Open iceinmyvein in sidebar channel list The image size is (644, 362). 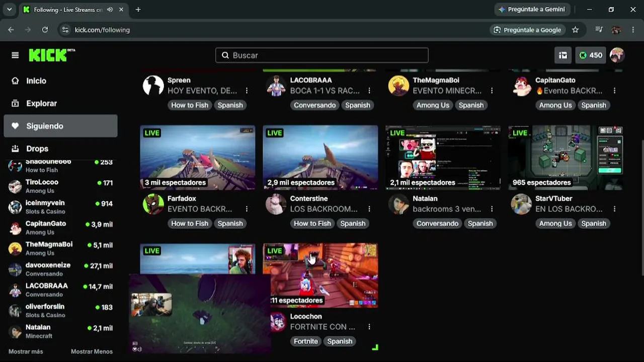pos(60,207)
